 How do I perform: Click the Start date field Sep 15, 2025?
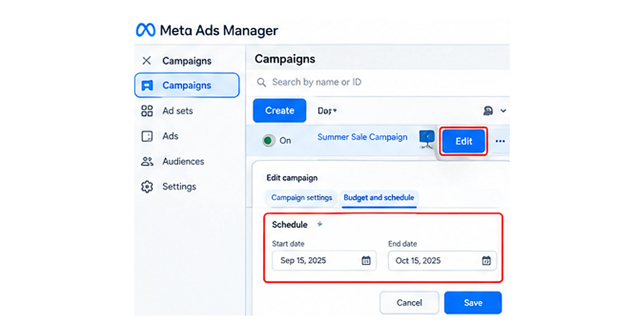[x=324, y=261]
